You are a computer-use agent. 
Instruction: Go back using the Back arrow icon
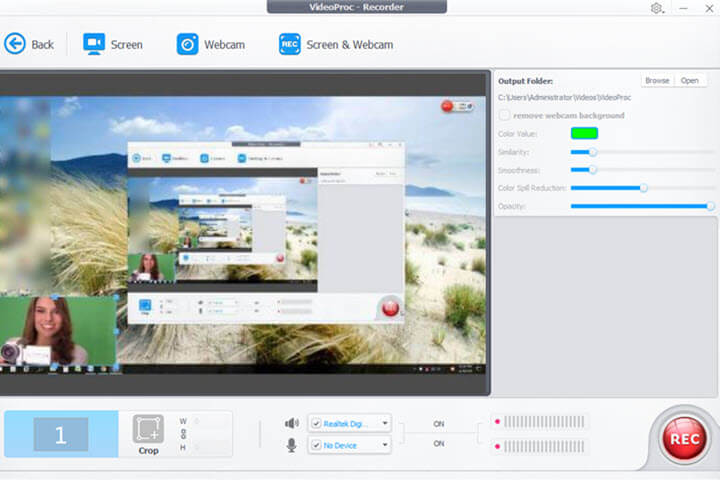point(15,44)
